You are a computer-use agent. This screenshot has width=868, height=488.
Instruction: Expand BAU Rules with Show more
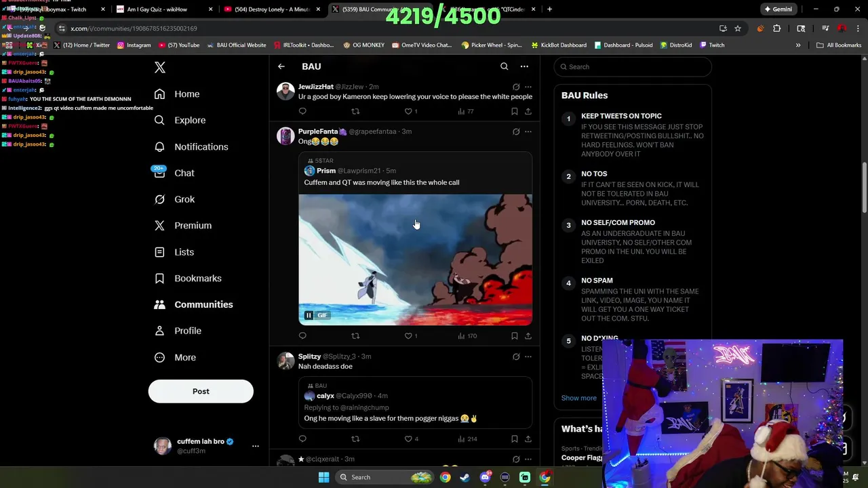click(578, 398)
